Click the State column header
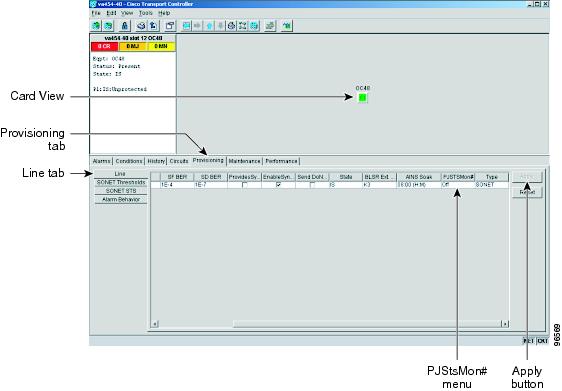 [346, 177]
